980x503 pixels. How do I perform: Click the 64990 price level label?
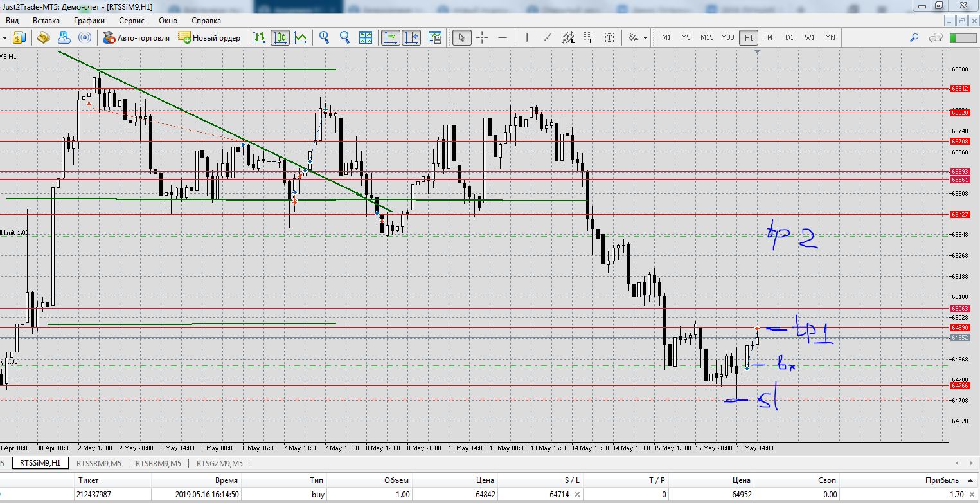click(960, 328)
